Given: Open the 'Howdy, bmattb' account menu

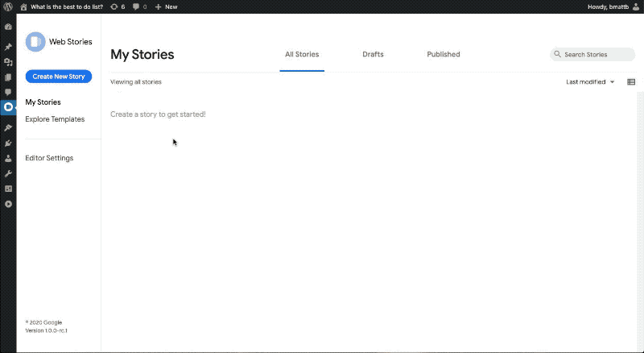Looking at the screenshot, I should [x=613, y=6].
